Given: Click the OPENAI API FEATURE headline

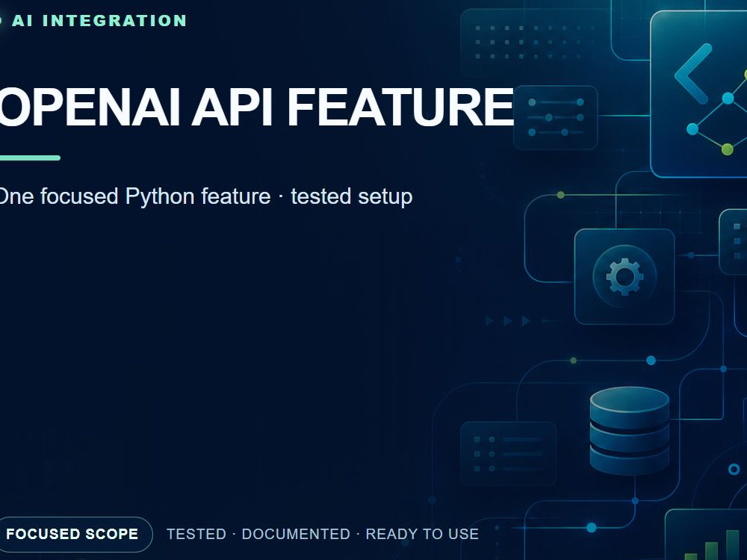Looking at the screenshot, I should (256, 107).
